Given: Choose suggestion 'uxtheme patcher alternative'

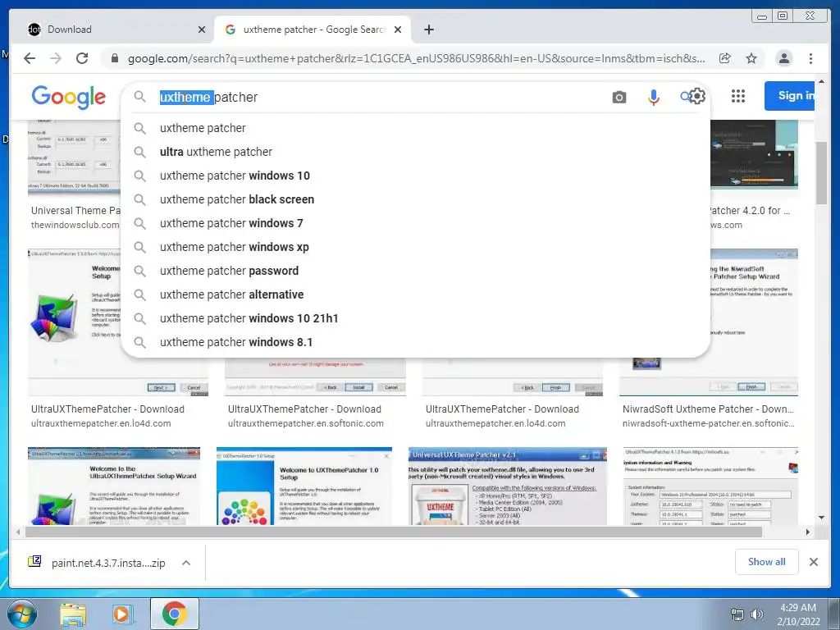Looking at the screenshot, I should pyautogui.click(x=416, y=294).
